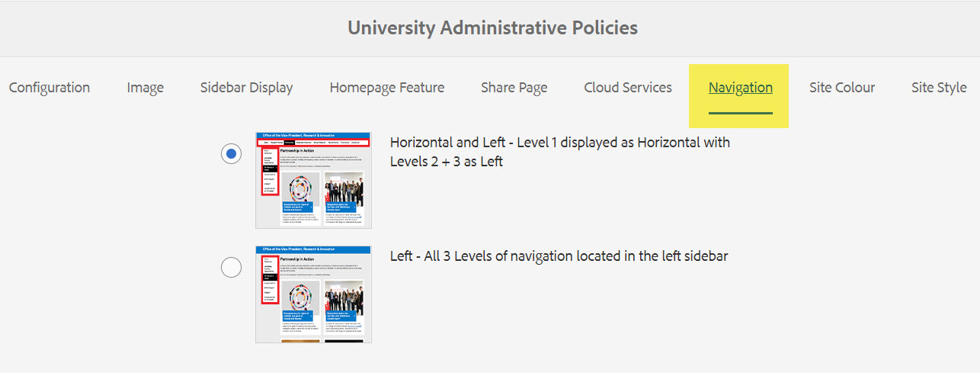The height and width of the screenshot is (373, 980).
Task: Open the Configuration tab
Action: (x=50, y=88)
